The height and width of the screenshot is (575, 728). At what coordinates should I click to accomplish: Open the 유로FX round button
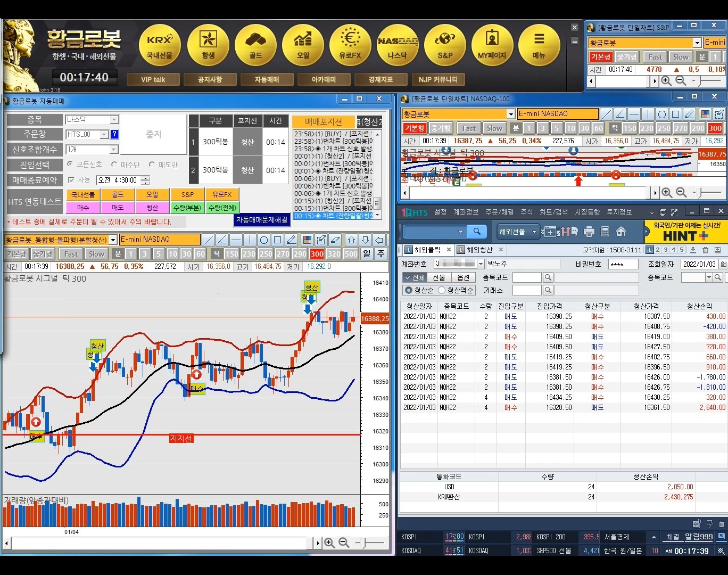pos(350,45)
